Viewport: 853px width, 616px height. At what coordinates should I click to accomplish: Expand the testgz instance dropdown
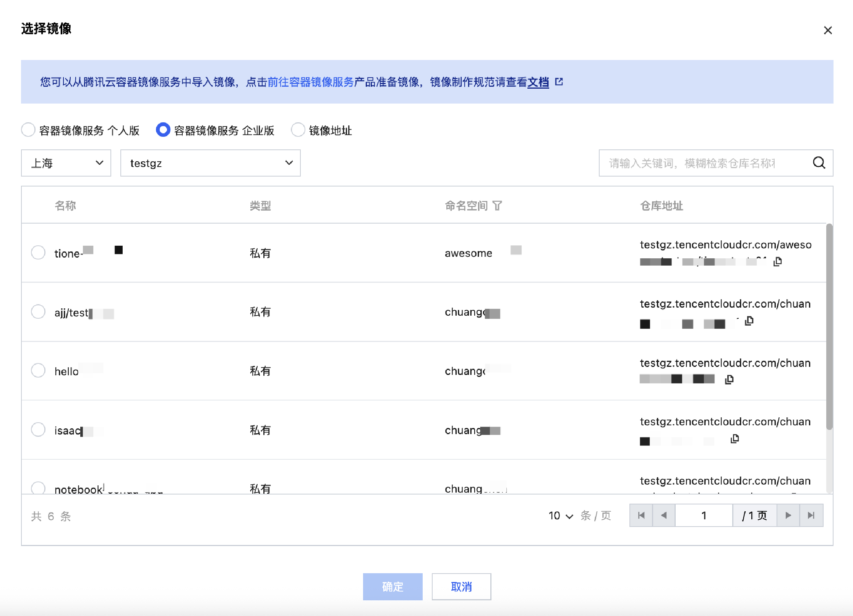click(210, 163)
